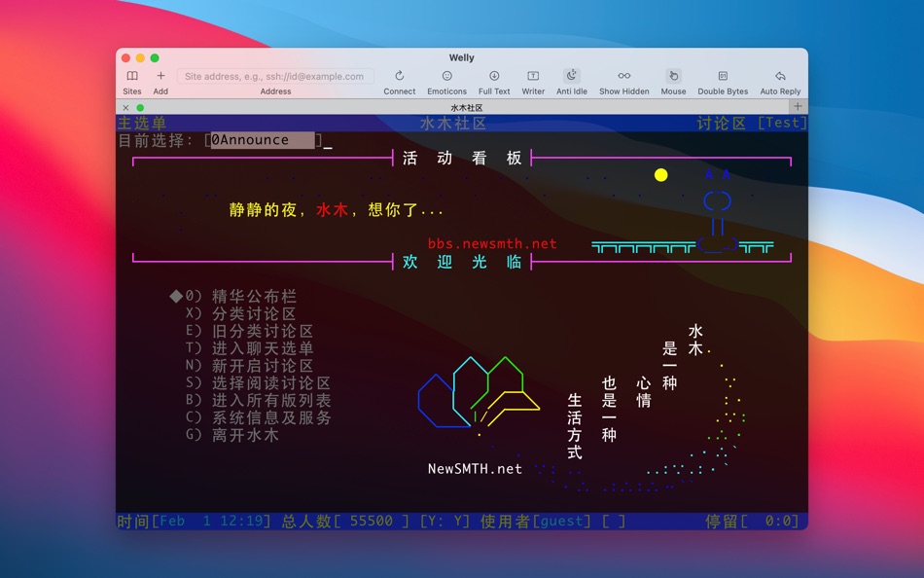Click the 使用者 guest status entry
924x578 pixels.
coord(536,521)
